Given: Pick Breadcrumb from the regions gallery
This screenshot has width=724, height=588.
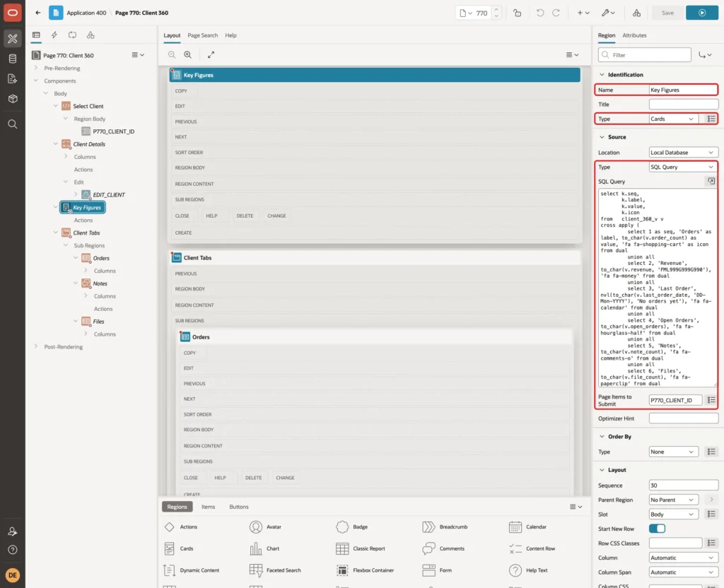Looking at the screenshot, I should [x=445, y=527].
